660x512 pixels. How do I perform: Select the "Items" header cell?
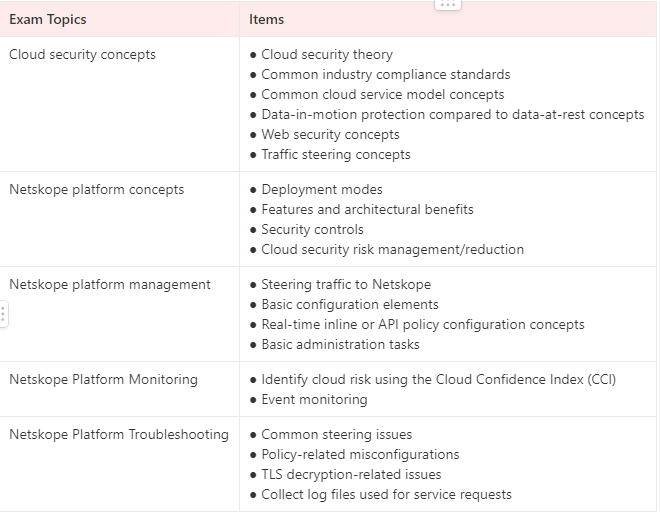tap(266, 19)
